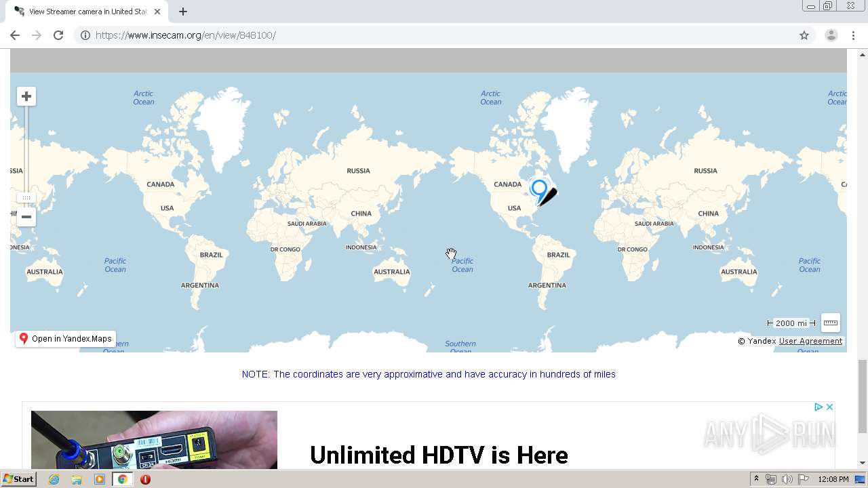Click the BRAZIL label near the pin
This screenshot has height=488, width=868.
[558, 255]
